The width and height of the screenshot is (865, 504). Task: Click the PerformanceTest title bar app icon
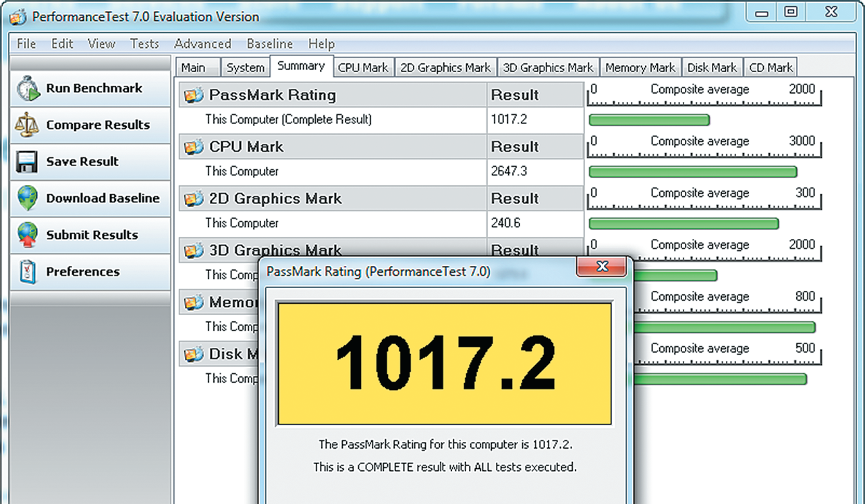(x=18, y=16)
